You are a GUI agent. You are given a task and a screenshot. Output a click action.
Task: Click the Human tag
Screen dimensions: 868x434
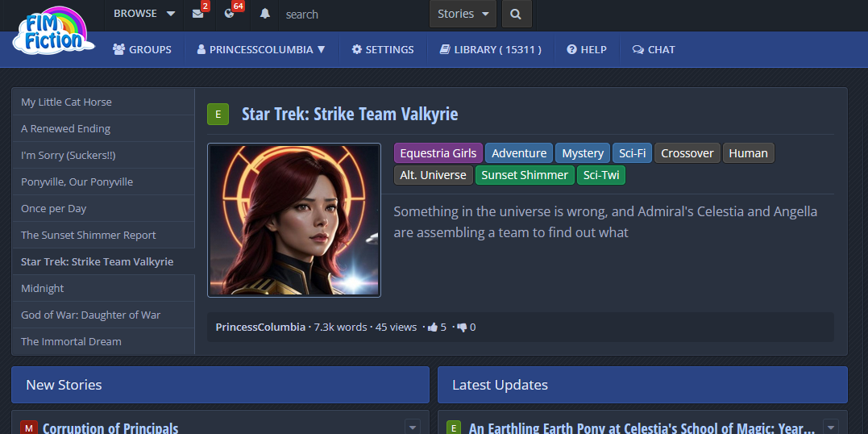point(749,153)
